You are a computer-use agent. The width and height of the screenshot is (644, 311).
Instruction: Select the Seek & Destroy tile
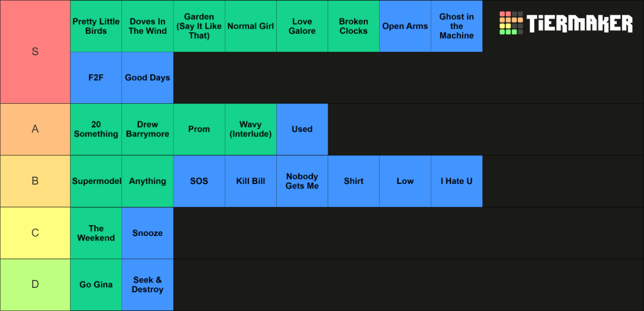(x=148, y=284)
